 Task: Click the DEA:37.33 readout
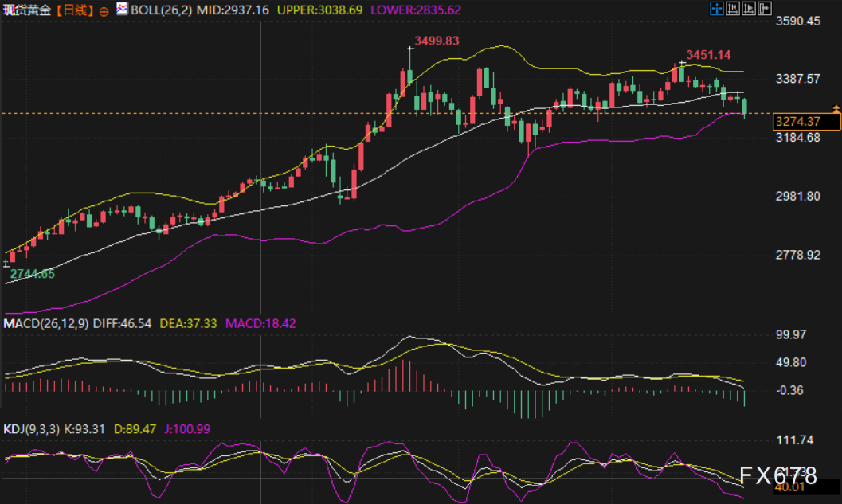188,323
